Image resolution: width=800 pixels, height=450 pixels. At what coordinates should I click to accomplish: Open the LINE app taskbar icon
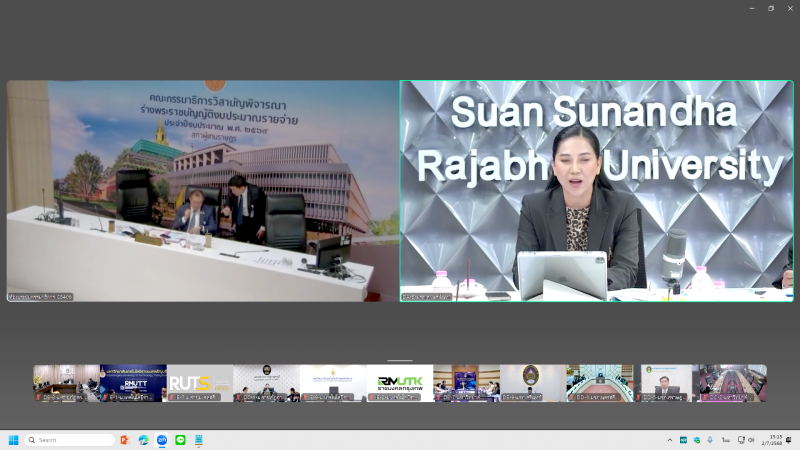click(181, 440)
